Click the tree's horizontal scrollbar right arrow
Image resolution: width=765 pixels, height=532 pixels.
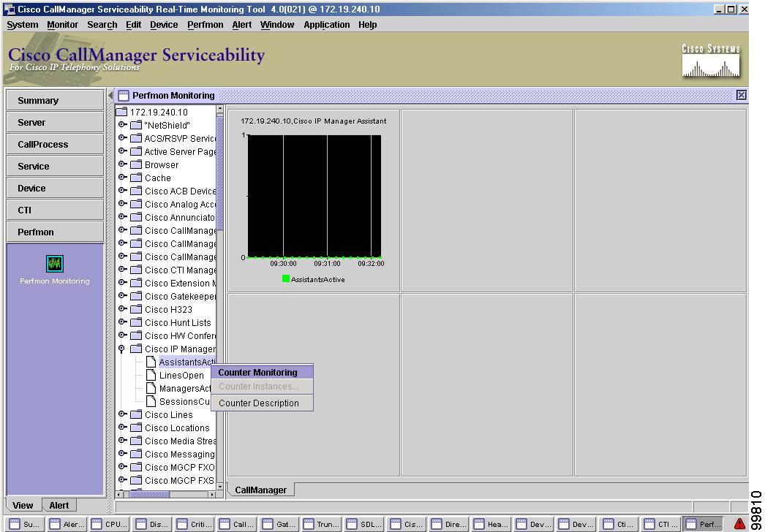(212, 495)
